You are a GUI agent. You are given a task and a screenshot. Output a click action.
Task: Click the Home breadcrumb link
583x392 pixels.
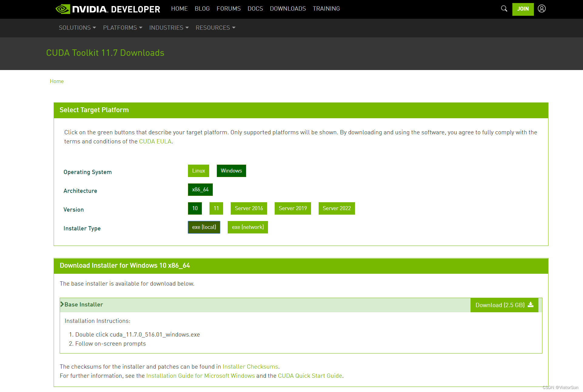click(57, 81)
